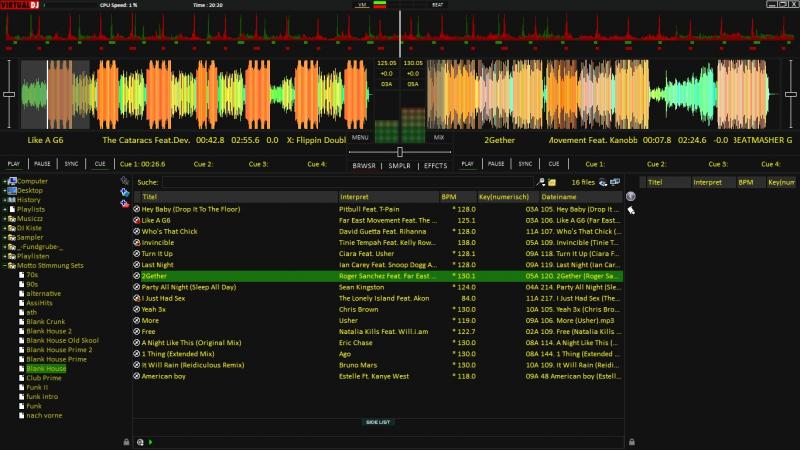
Task: Sync the right deck
Action: pos(525,164)
